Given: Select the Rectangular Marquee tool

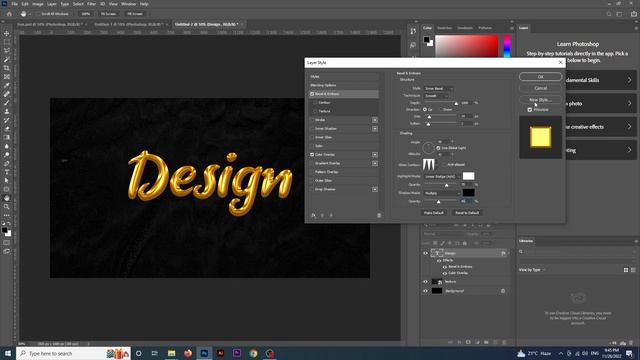Looking at the screenshot, I should (7, 42).
